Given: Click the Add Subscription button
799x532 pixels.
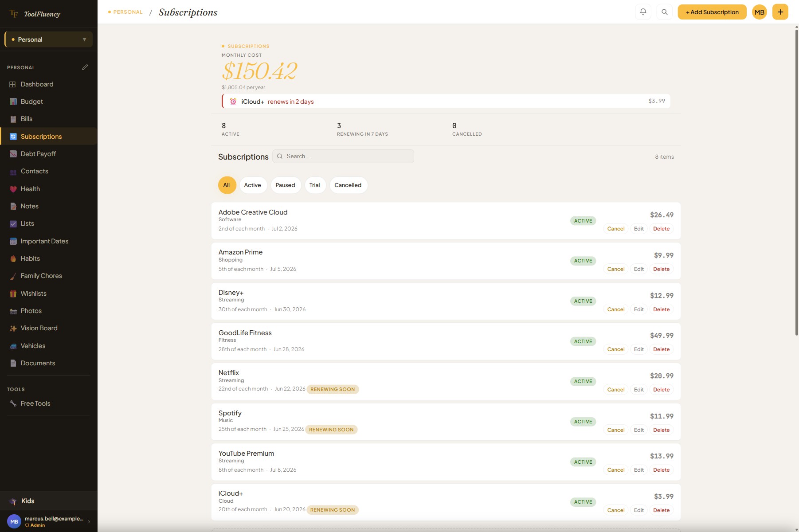Looking at the screenshot, I should click(712, 12).
